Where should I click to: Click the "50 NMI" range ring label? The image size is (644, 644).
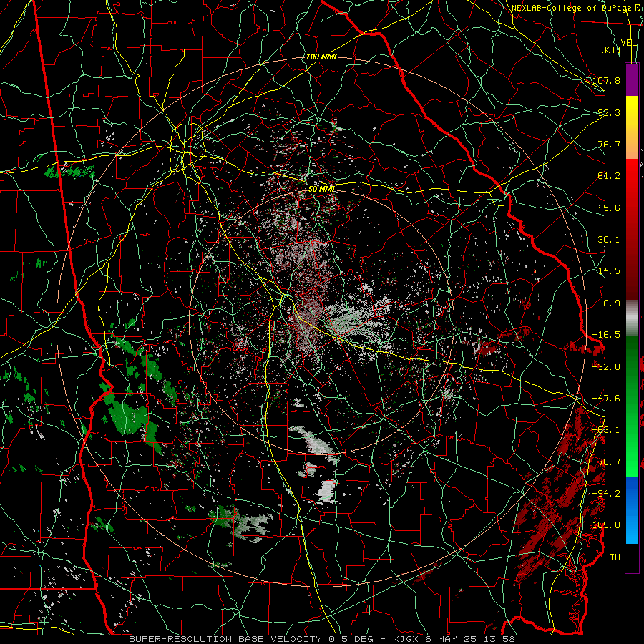pyautogui.click(x=322, y=190)
